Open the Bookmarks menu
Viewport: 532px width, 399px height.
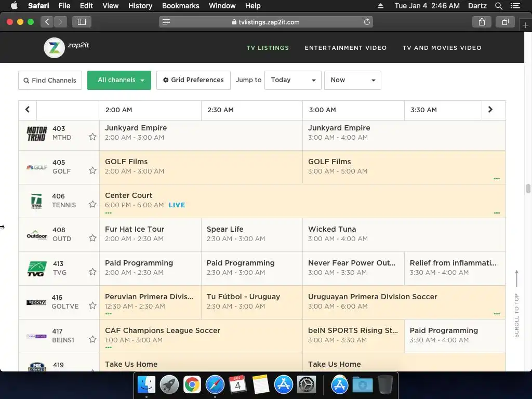(x=180, y=6)
